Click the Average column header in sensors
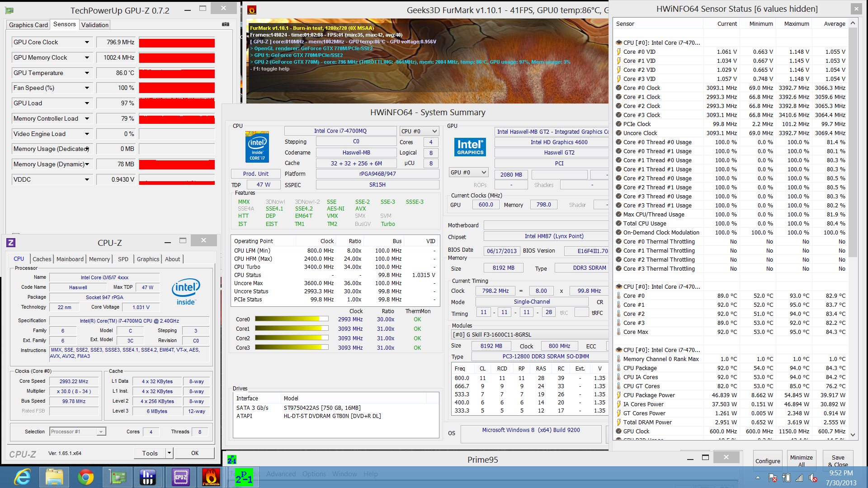The width and height of the screenshot is (868, 488). pyautogui.click(x=834, y=23)
